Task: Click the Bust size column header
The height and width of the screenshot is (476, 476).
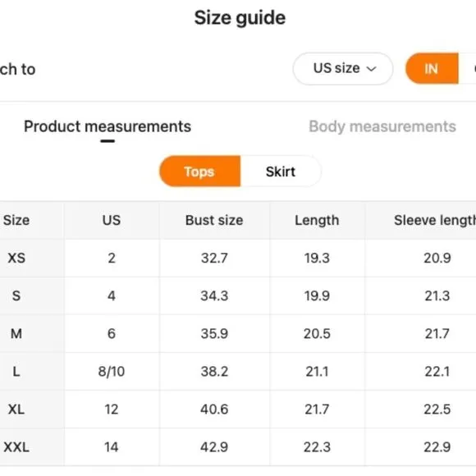Action: click(x=214, y=220)
